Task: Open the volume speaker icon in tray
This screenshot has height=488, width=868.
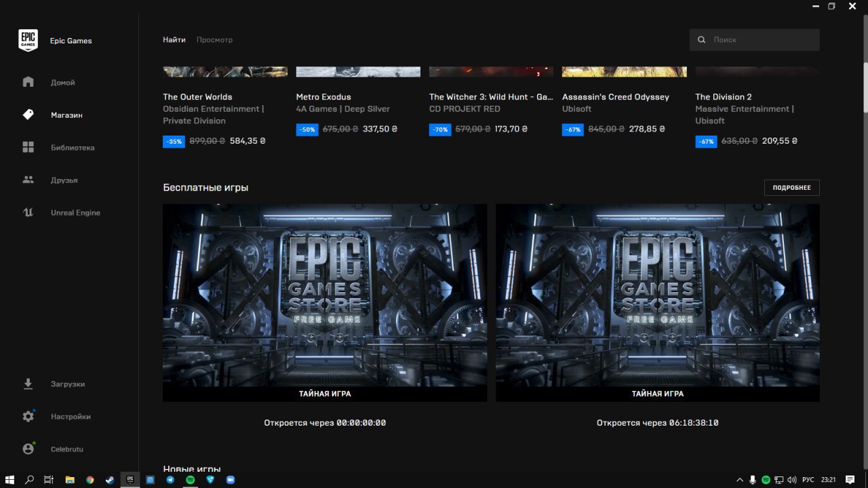Action: click(x=792, y=479)
